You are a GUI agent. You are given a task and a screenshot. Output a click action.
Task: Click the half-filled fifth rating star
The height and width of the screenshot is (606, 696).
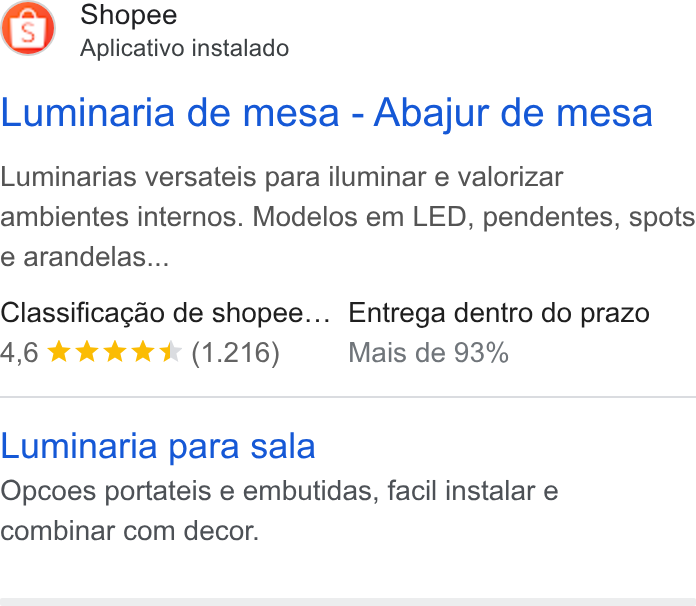click(x=170, y=352)
